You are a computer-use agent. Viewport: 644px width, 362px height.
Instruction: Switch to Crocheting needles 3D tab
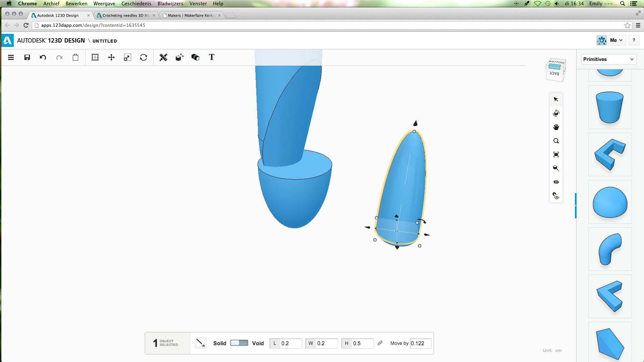(126, 15)
